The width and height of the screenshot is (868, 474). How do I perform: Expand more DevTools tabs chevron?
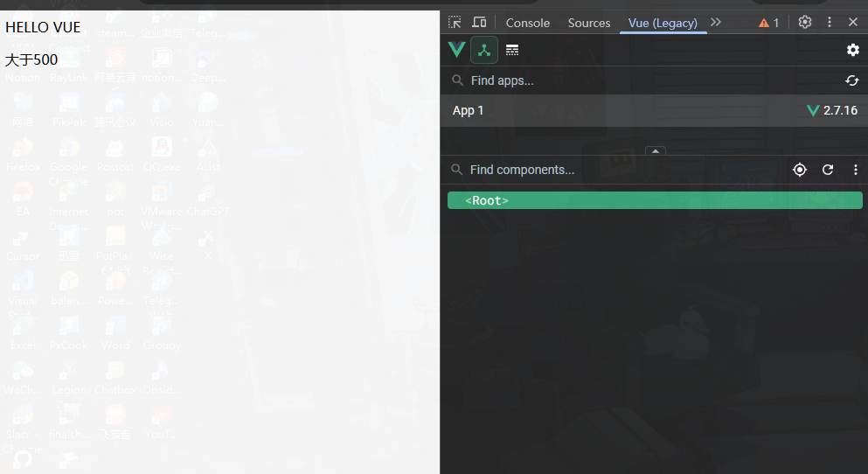(716, 22)
